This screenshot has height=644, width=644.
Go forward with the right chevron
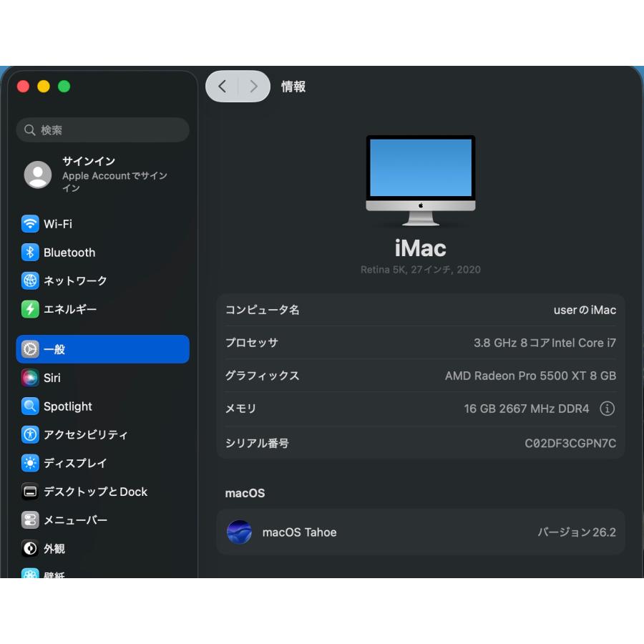click(x=253, y=87)
